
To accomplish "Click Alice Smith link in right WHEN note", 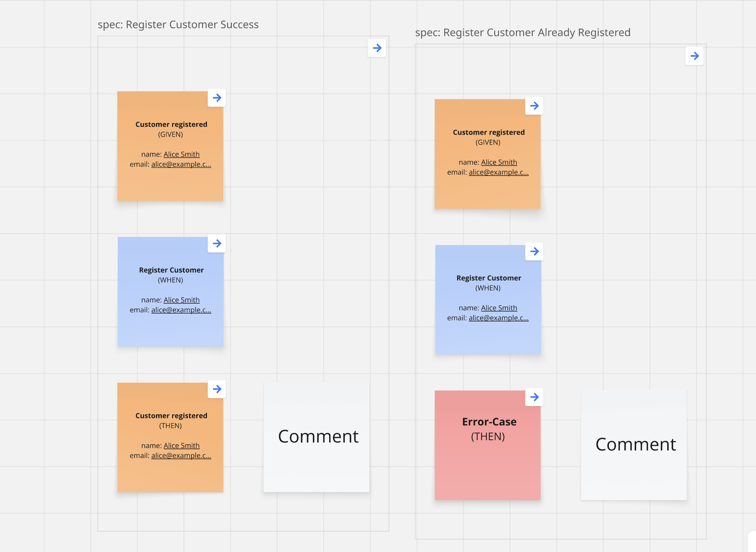I will click(x=499, y=308).
